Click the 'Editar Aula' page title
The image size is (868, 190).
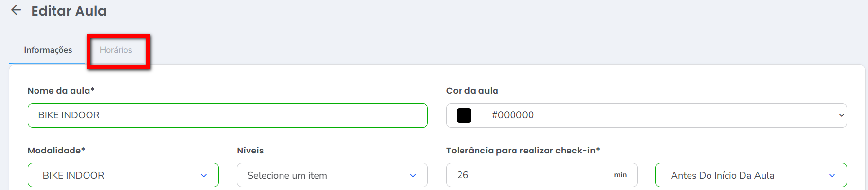(x=69, y=11)
